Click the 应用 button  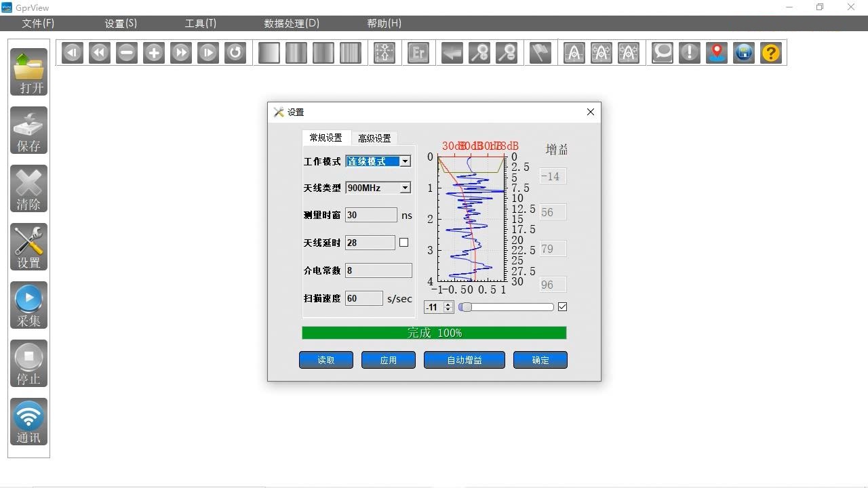(x=389, y=360)
